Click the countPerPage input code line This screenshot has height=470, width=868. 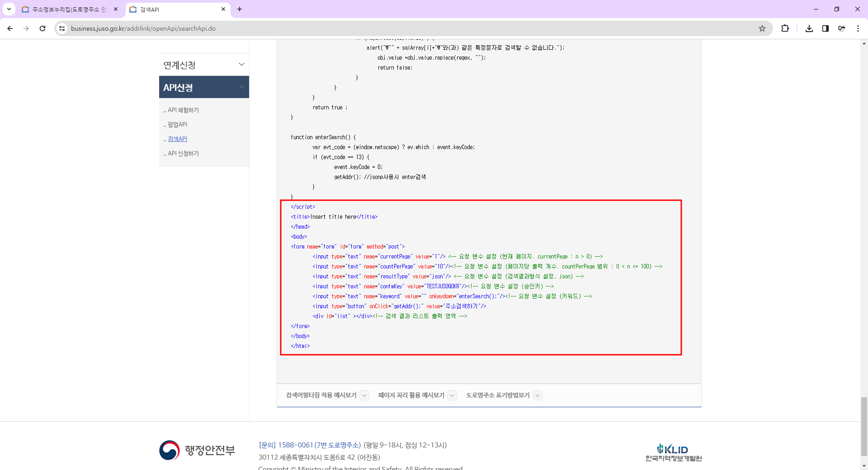(487, 267)
